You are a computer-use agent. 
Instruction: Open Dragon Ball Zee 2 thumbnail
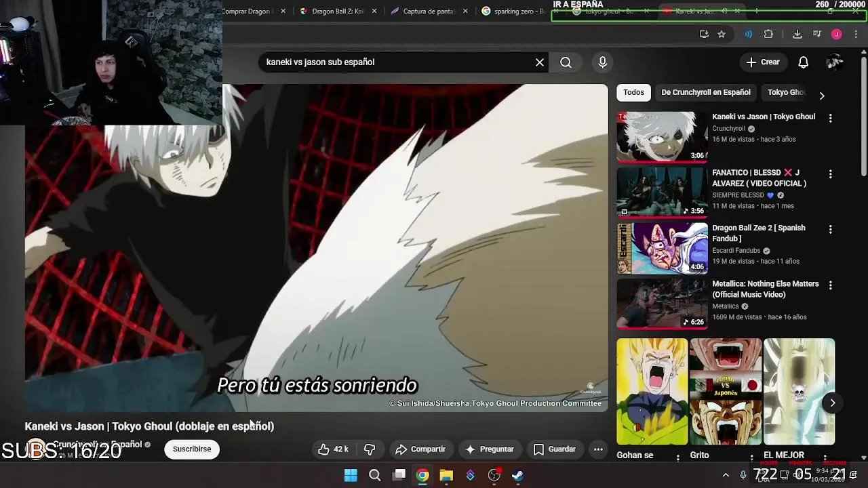(x=663, y=248)
